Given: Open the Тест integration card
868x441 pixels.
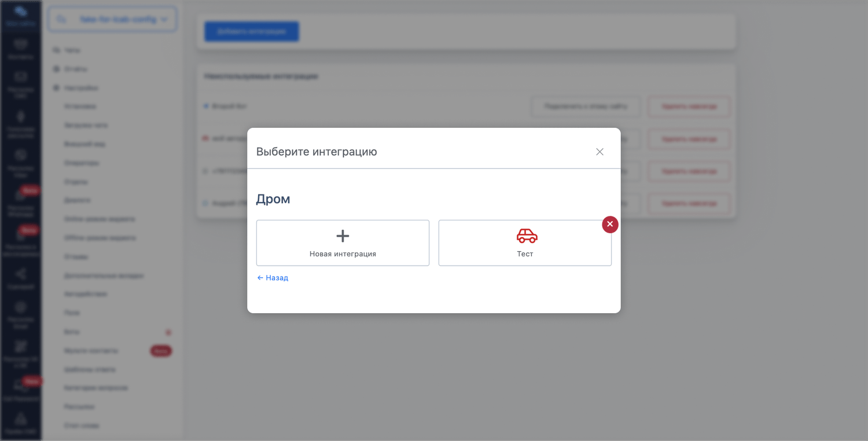Looking at the screenshot, I should pos(525,243).
